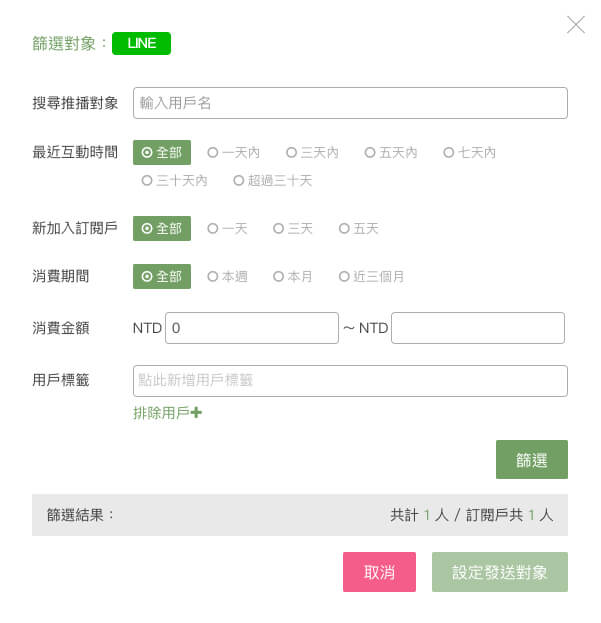Image resolution: width=601 pixels, height=623 pixels.
Task: Close the filter dialog with X icon
Action: coord(576,25)
